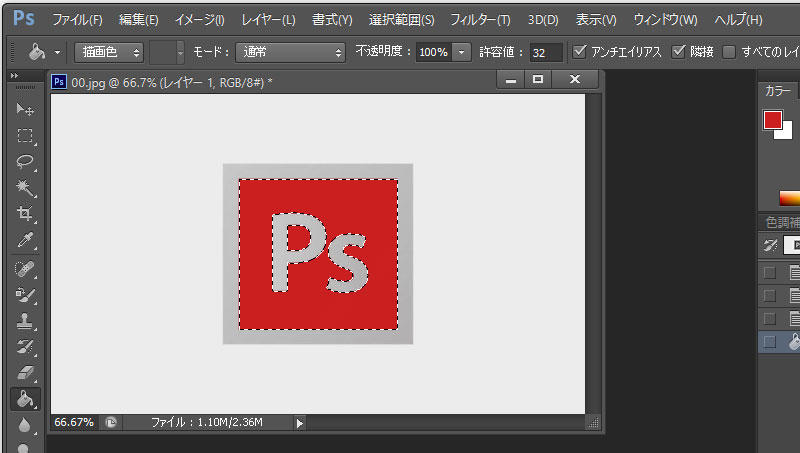This screenshot has height=453, width=800.
Task: Select the Eyedropper tool
Action: (x=24, y=239)
